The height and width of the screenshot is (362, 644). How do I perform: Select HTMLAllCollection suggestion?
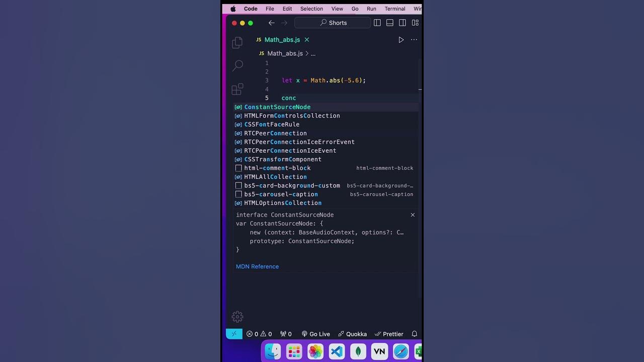pos(326,177)
